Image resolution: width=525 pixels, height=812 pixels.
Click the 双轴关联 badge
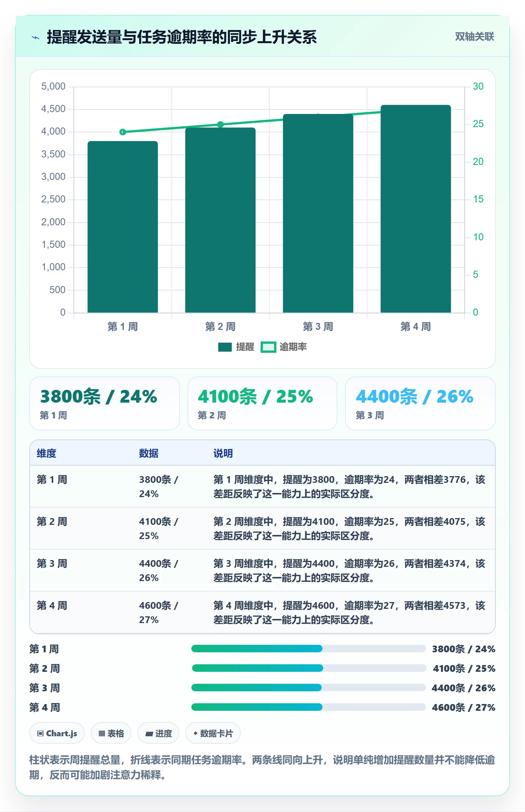click(474, 37)
